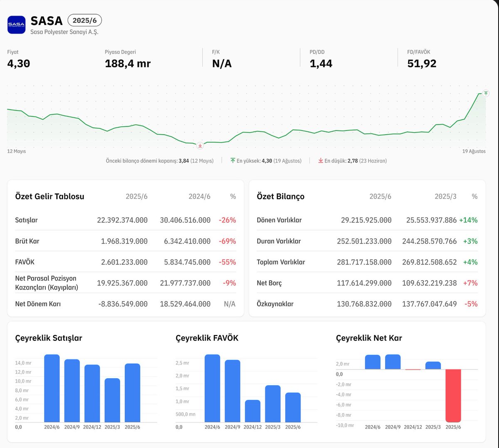Click the Piyasa Degeri value 188,4 mr
Screen dimensions: 499x448
click(x=128, y=64)
